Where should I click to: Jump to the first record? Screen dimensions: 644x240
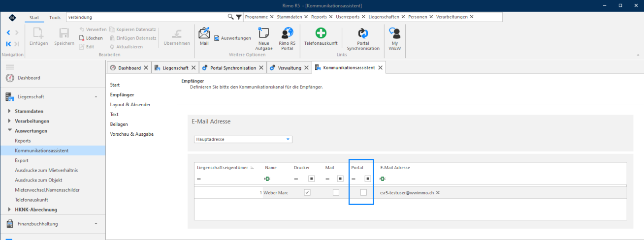8,44
